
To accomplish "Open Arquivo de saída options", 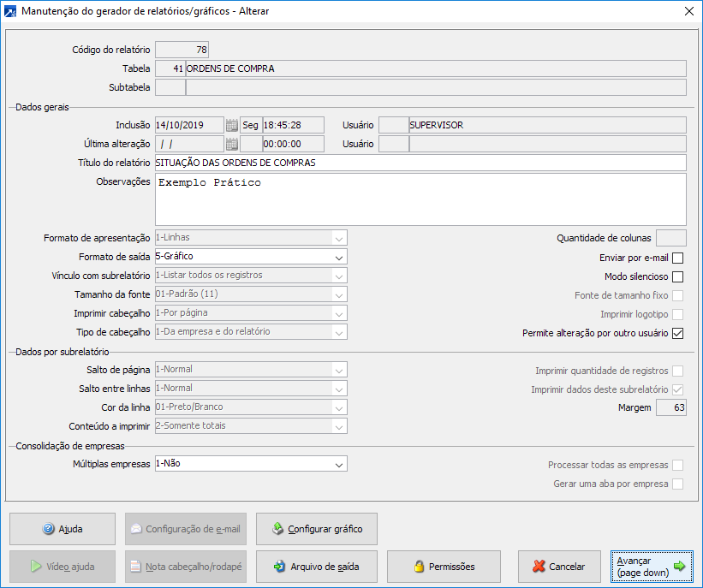I will 316,567.
